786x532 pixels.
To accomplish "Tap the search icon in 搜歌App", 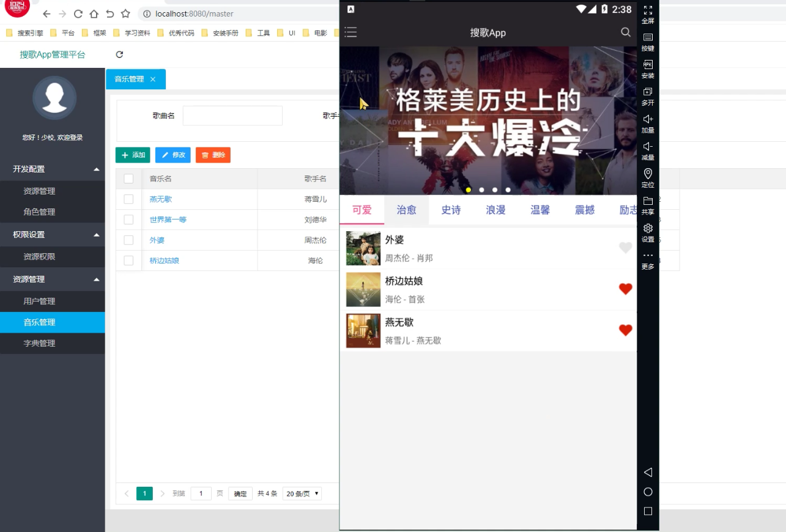I will [625, 32].
